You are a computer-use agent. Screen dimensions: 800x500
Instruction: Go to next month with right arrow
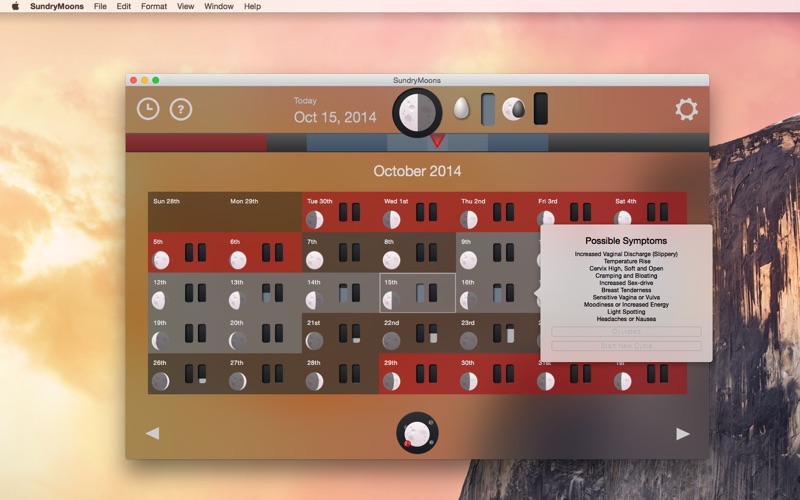click(683, 434)
